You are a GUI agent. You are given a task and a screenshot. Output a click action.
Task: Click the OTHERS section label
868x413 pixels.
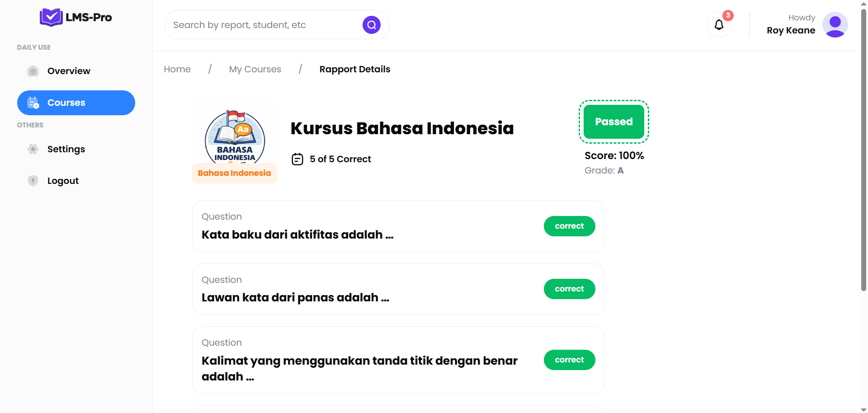click(30, 125)
